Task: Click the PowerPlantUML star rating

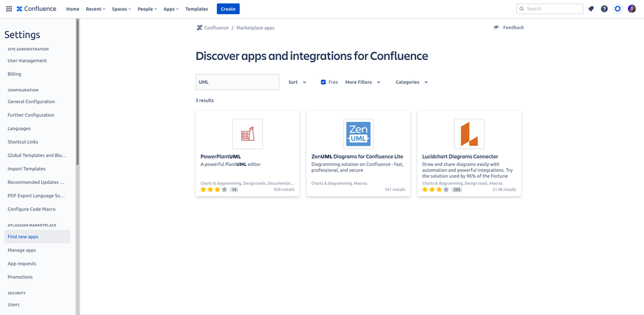Action: point(214,190)
